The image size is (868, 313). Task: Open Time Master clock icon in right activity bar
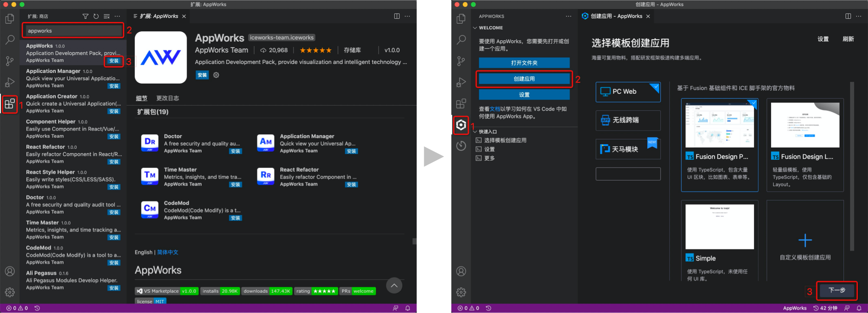pyautogui.click(x=461, y=146)
